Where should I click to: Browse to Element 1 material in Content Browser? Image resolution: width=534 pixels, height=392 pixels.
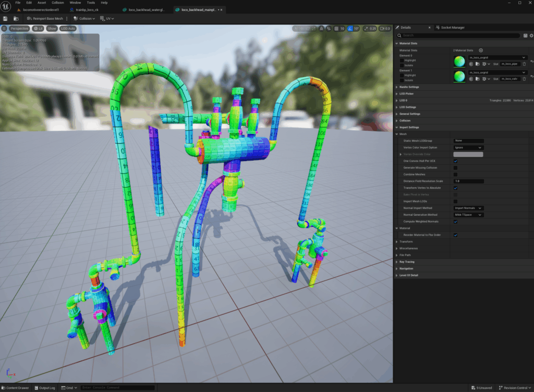point(478,79)
